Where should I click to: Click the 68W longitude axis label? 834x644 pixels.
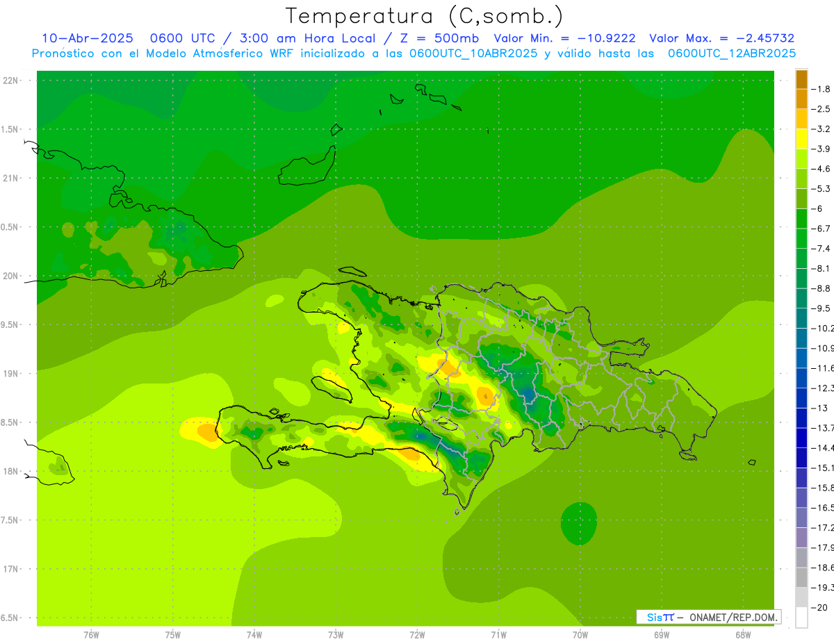[743, 635]
